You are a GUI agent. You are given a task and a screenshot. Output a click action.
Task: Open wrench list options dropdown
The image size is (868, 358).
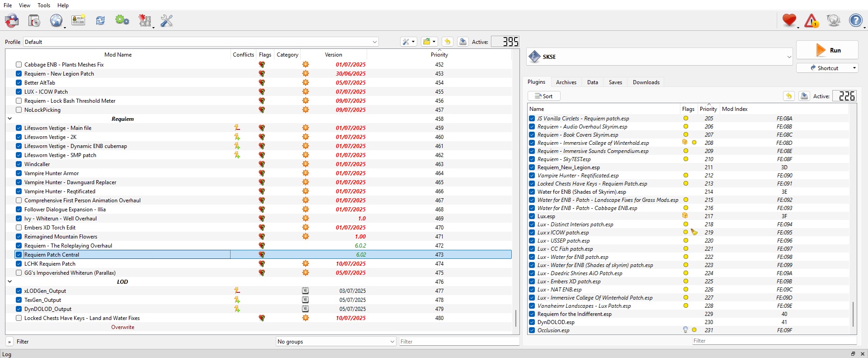[408, 42]
